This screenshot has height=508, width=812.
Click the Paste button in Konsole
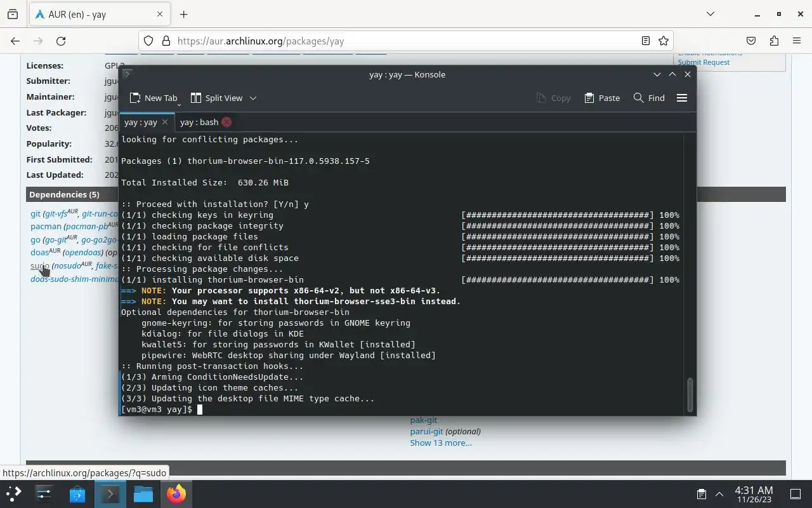click(602, 98)
